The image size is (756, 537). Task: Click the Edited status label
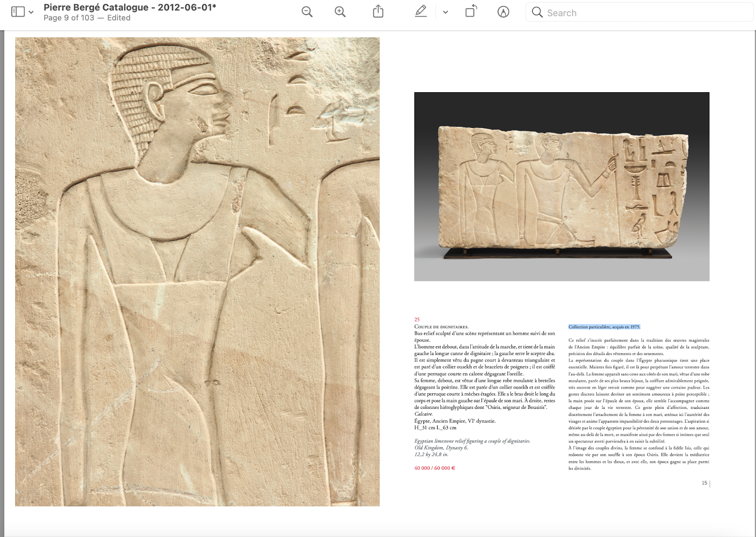(x=119, y=18)
